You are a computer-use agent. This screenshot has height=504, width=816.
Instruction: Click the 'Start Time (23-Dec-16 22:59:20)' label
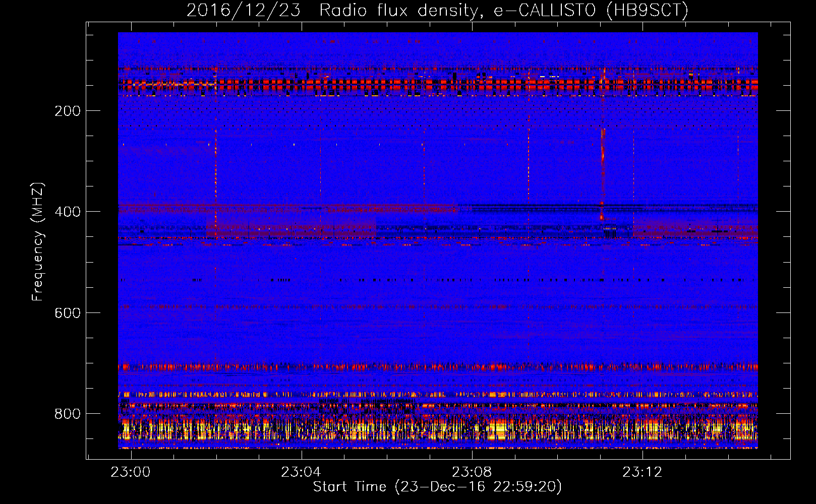pyautogui.click(x=437, y=487)
